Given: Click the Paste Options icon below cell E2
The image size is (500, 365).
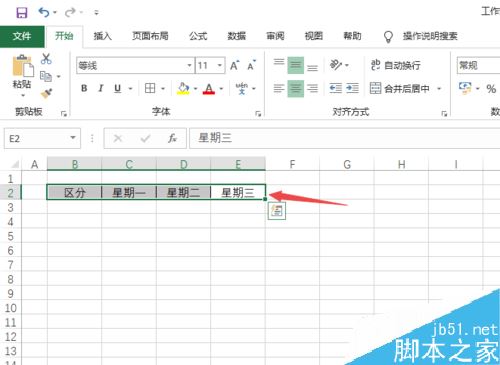Looking at the screenshot, I should pyautogui.click(x=277, y=211).
